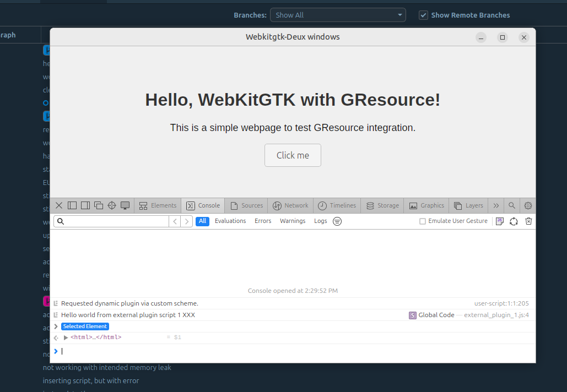Open the Network tab

point(290,205)
